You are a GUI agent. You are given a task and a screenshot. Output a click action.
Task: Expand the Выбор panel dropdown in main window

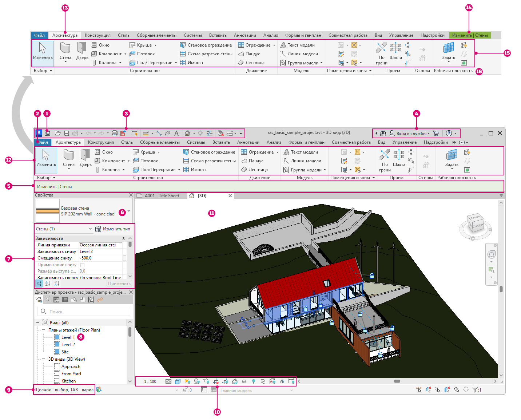point(47,178)
